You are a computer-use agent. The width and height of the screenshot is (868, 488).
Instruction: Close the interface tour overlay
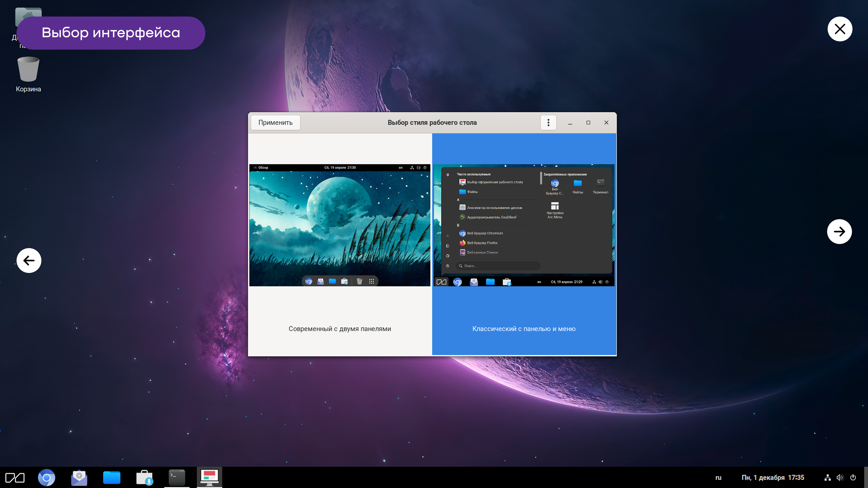(x=840, y=29)
